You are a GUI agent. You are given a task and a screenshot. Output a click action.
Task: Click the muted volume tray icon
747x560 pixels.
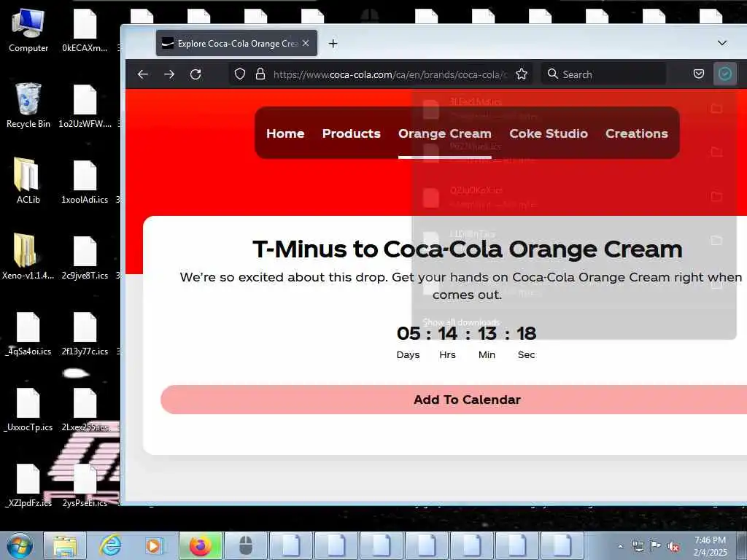click(673, 546)
